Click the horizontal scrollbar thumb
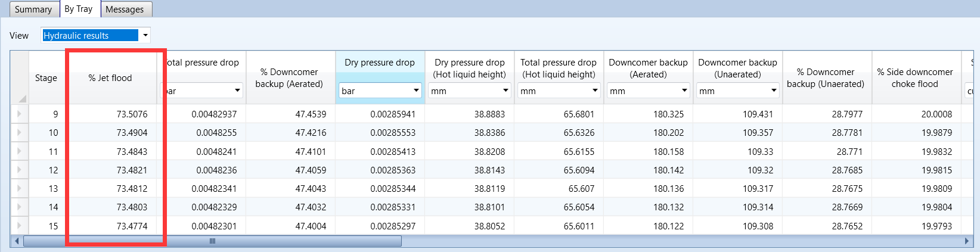This screenshot has width=980, height=252. pyautogui.click(x=212, y=241)
